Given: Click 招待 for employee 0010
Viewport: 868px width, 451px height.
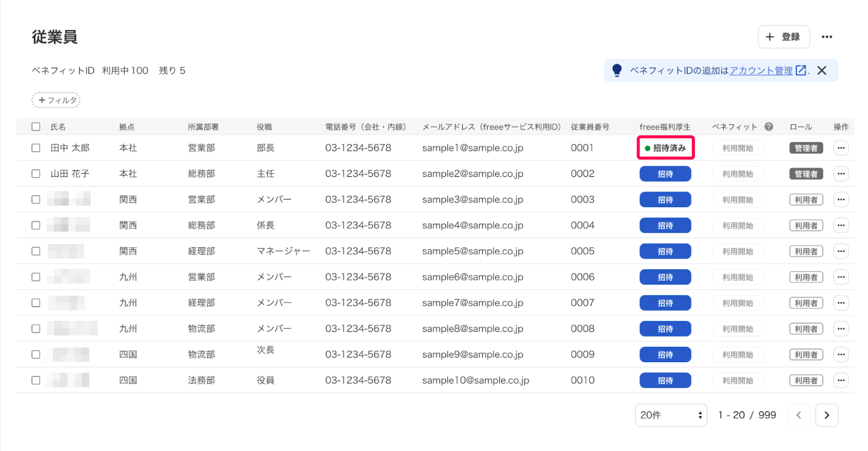Looking at the screenshot, I should 665,381.
